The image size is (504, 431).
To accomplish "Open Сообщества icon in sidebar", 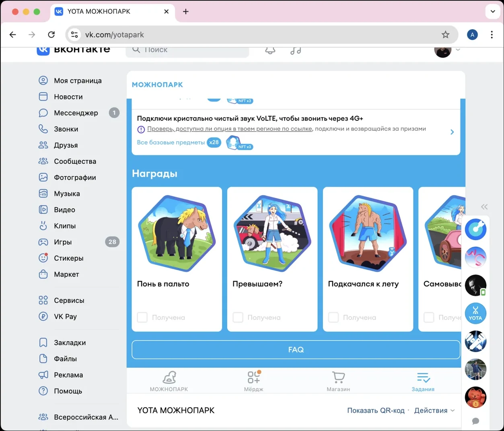I will pos(43,161).
